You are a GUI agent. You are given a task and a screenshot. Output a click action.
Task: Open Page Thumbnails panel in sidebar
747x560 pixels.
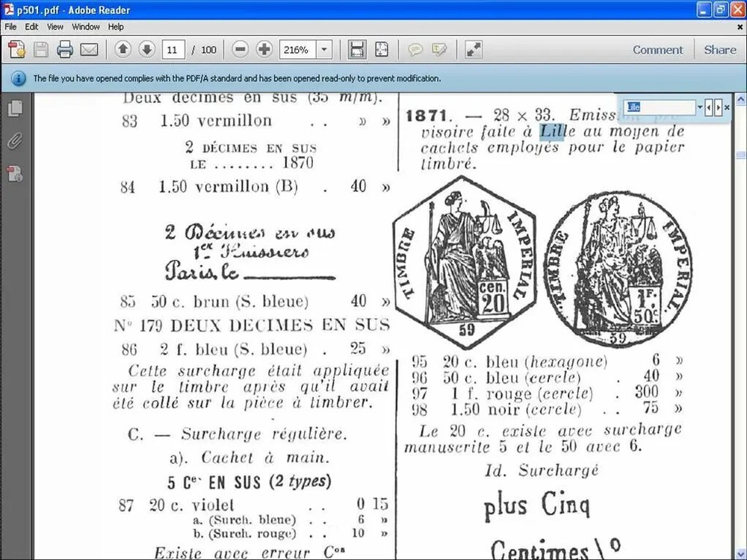click(x=15, y=108)
